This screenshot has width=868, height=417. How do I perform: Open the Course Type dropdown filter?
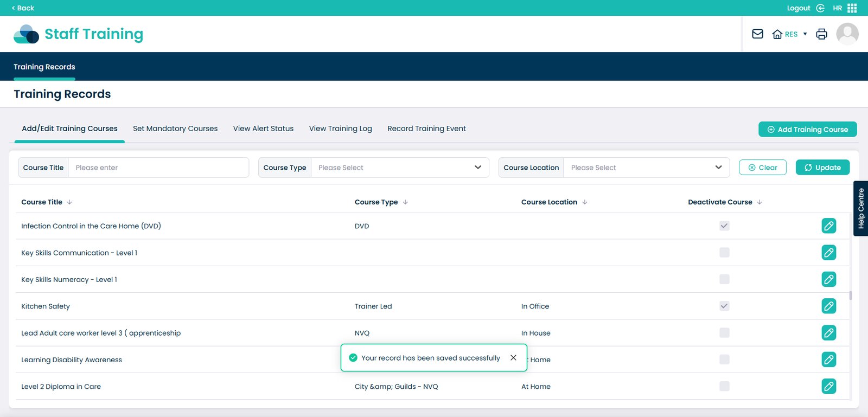point(400,168)
